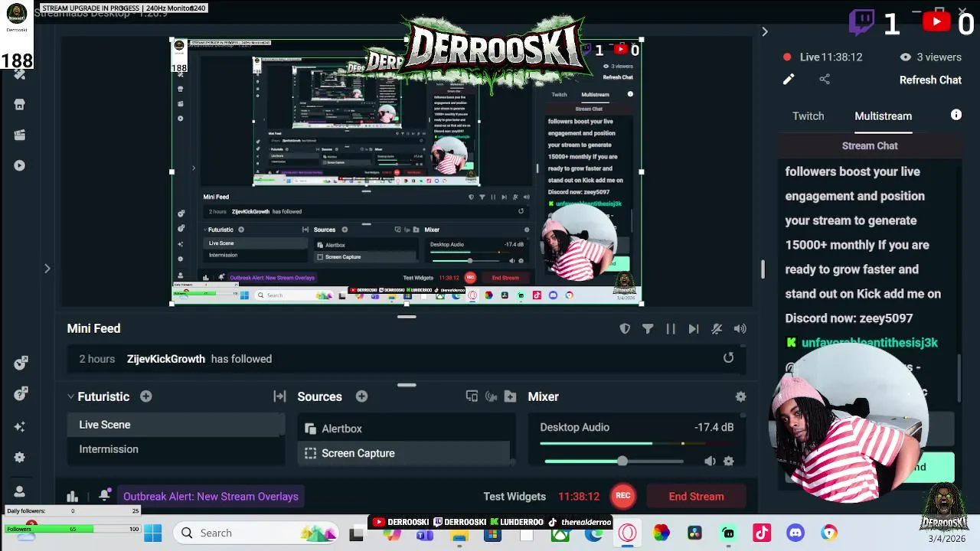The width and height of the screenshot is (980, 551).
Task: Expand the left panel chevron beside preview
Action: point(47,269)
